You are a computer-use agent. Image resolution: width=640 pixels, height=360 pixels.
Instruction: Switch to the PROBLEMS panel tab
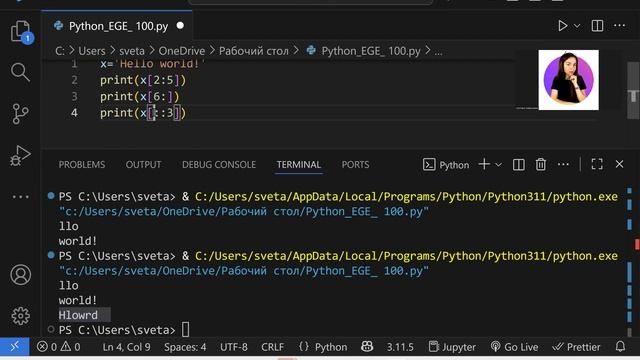(x=82, y=164)
